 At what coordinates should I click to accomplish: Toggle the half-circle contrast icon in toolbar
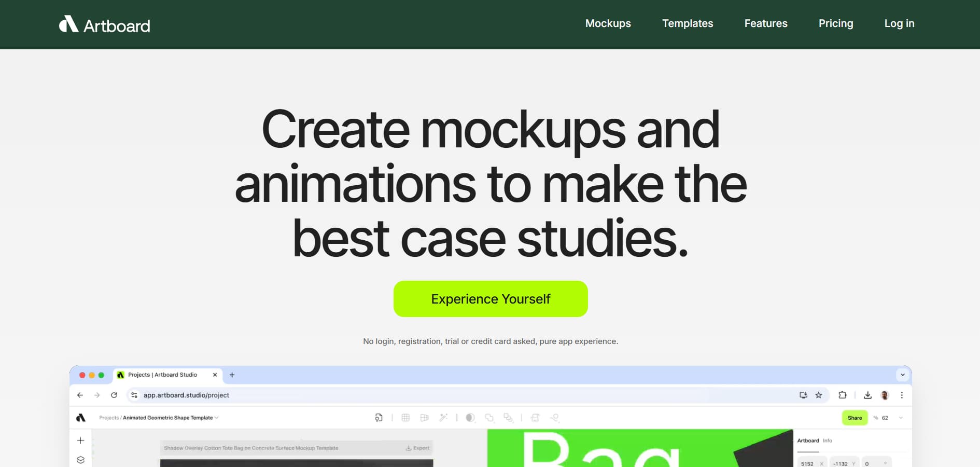point(470,418)
